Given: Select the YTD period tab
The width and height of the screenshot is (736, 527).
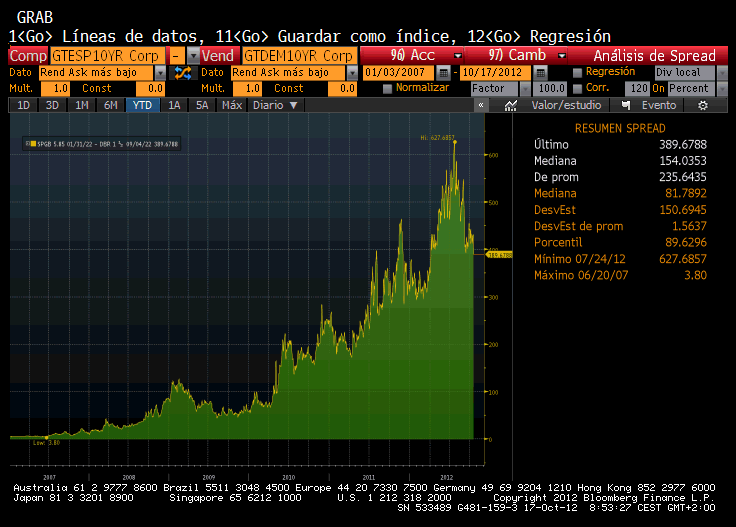Looking at the screenshot, I should [142, 105].
